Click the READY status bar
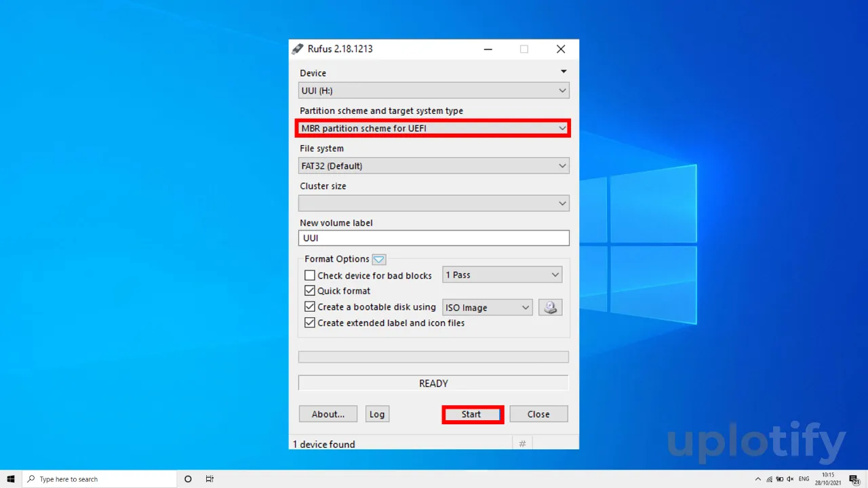Image resolution: width=868 pixels, height=488 pixels. (x=434, y=383)
